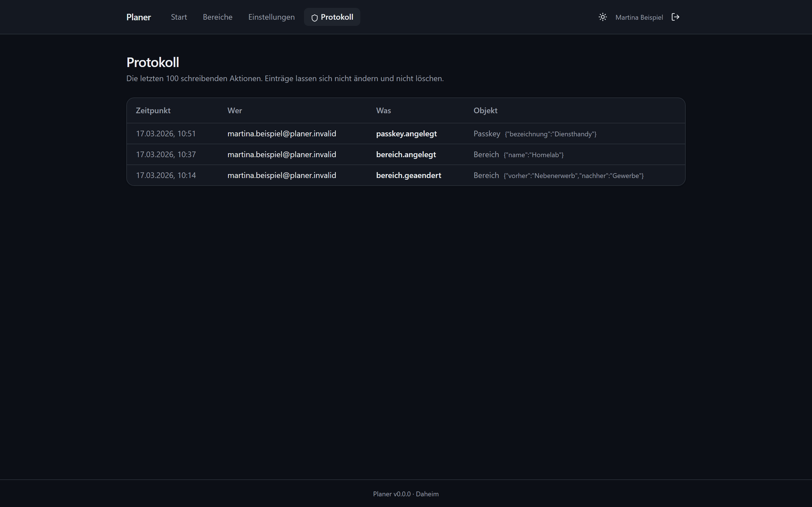Click the logout arrow icon

tap(676, 17)
